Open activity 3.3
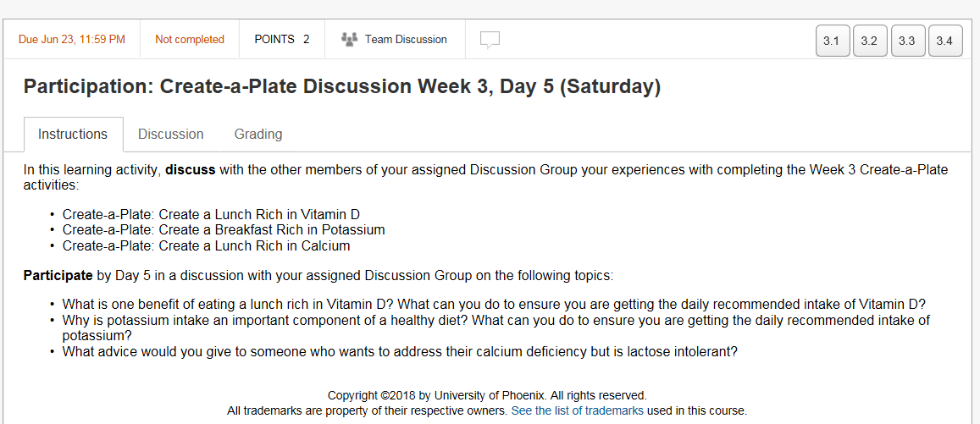Viewport: 980px width, 424px height. point(907,41)
